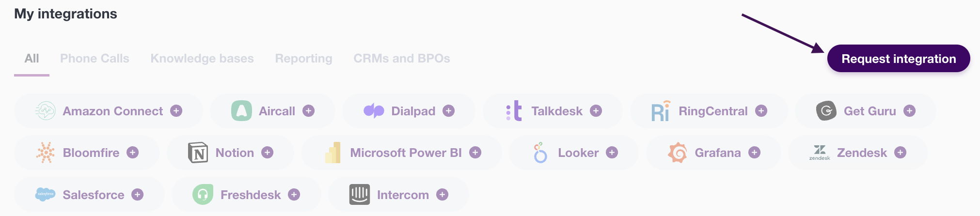Add Talkdesk using its plus icon

[596, 111]
